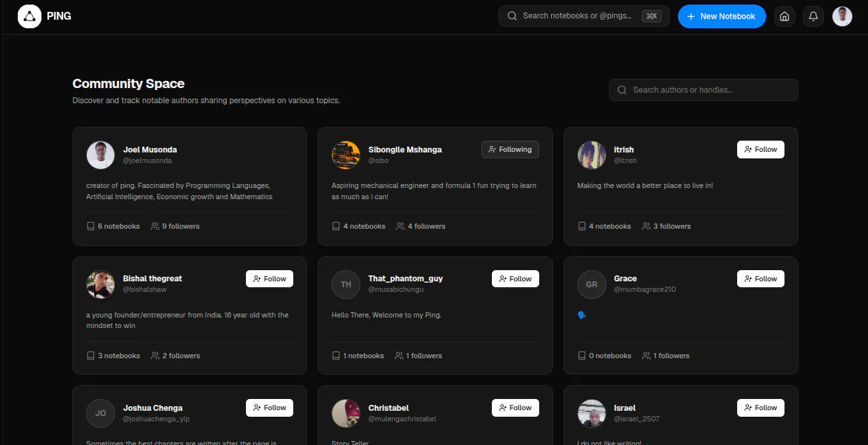
Task: Open the user profile avatar in header
Action: point(842,16)
